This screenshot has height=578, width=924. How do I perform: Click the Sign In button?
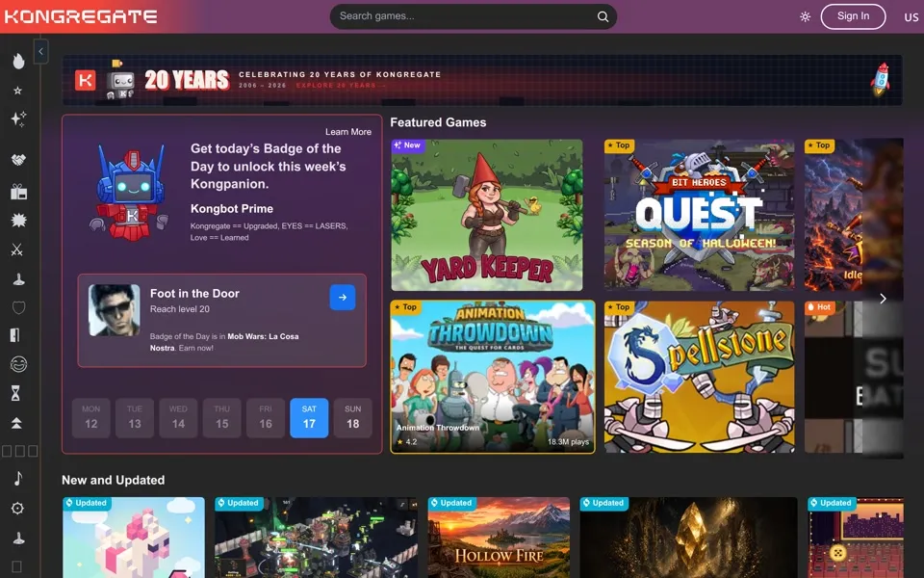(x=853, y=16)
